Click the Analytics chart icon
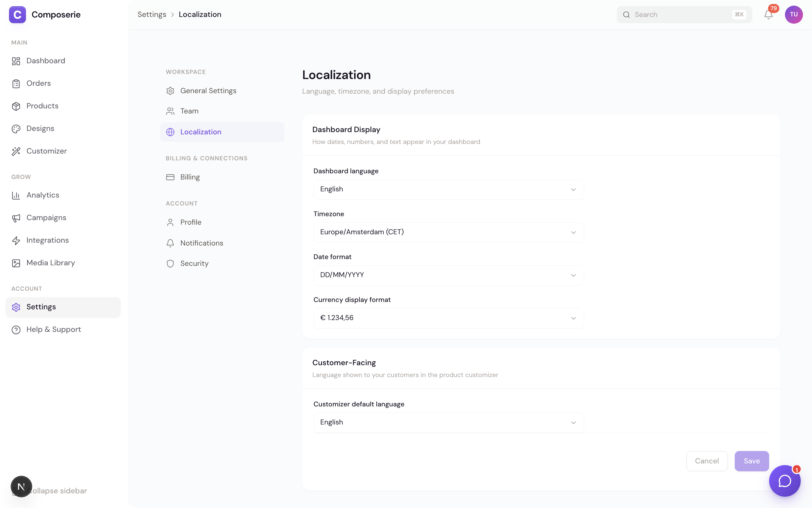Screen dimensions: 812x508 tap(16, 195)
